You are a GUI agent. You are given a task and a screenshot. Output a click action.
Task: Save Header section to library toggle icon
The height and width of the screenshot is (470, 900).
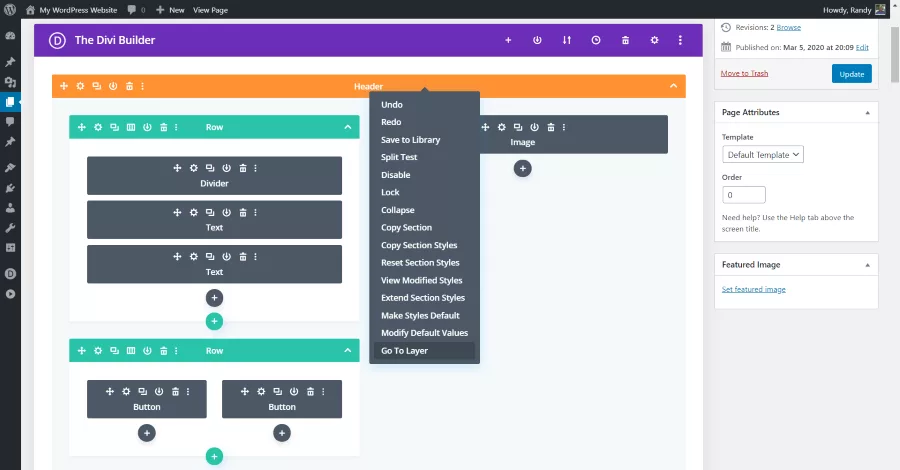pos(113,86)
